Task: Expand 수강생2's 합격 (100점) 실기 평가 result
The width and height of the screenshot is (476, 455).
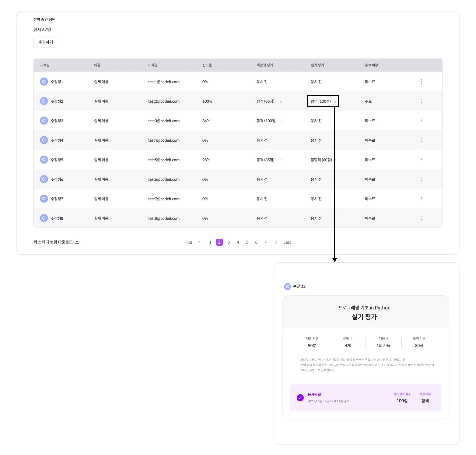Action: [335, 101]
